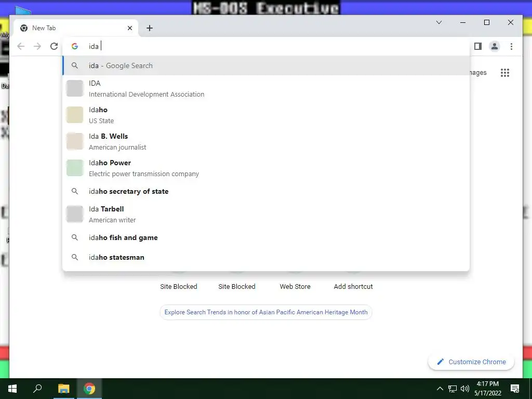Image resolution: width=532 pixels, height=399 pixels.
Task: Select the Idaho Power suggestion
Action: point(266,168)
